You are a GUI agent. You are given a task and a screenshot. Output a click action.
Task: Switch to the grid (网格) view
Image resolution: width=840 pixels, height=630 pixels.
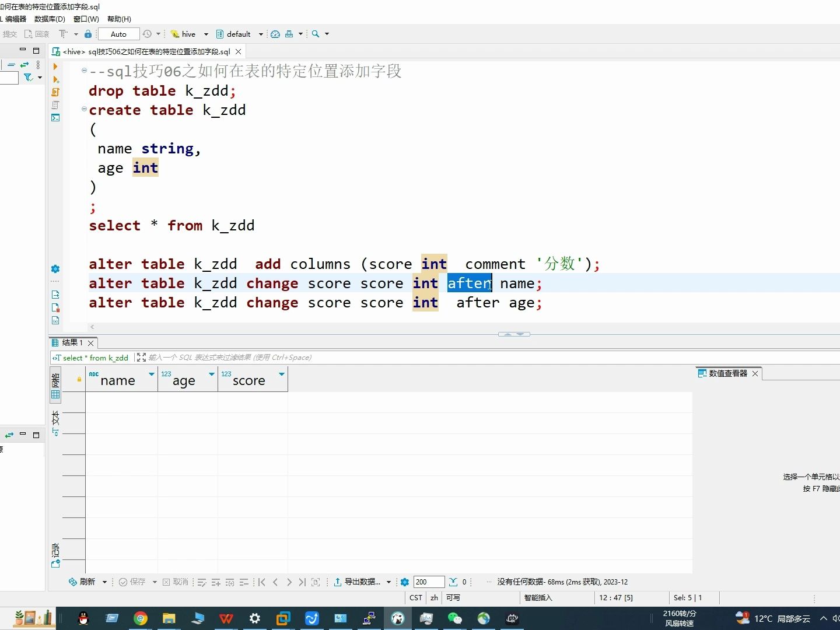pyautogui.click(x=55, y=386)
